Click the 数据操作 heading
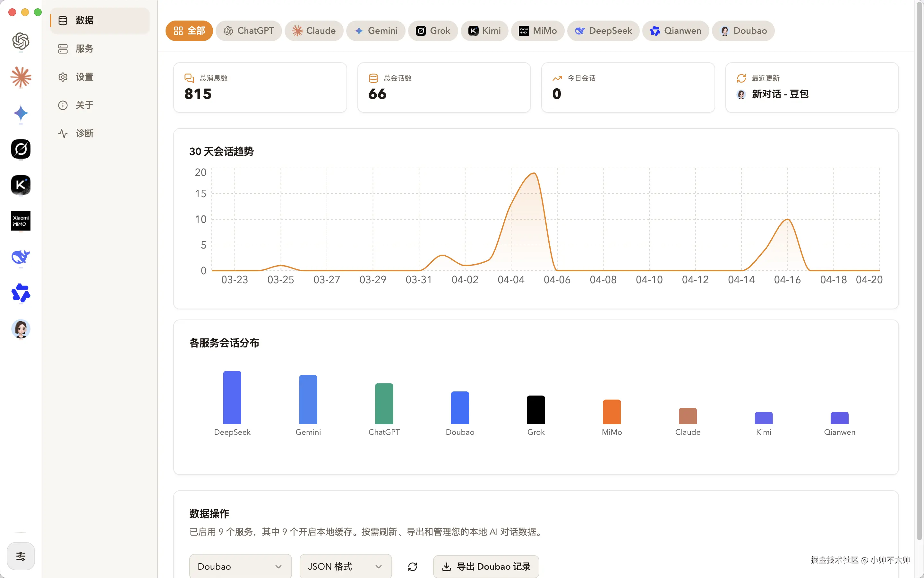Screen dimensions: 924x578 click(209, 514)
